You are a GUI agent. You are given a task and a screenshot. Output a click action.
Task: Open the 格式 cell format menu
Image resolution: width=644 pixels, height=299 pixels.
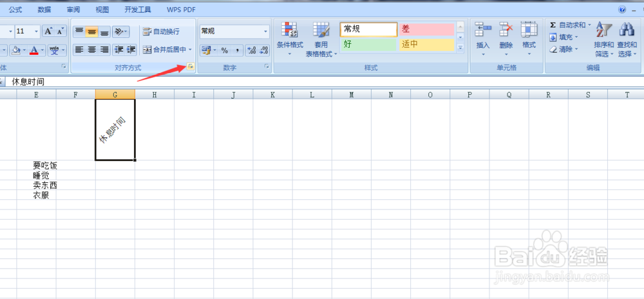529,39
